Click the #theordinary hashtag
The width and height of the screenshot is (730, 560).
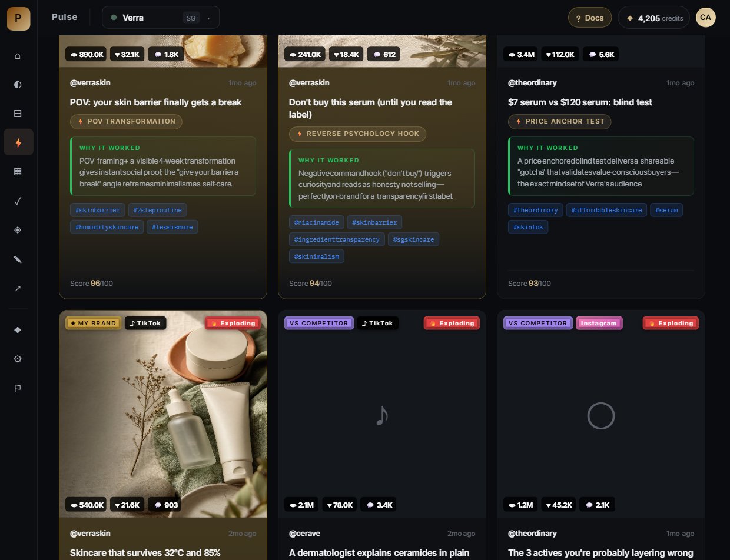pos(535,210)
